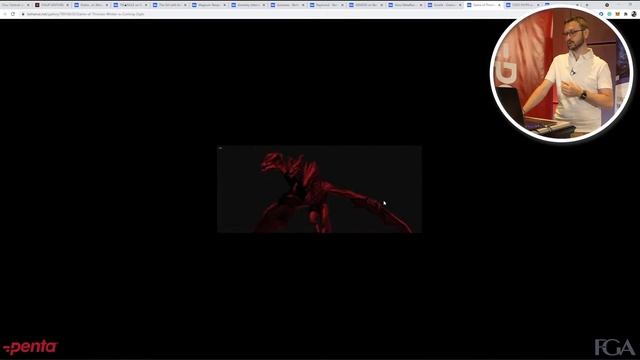Click the behance.net address bar URL
Image resolution: width=640 pixels, height=360 pixels.
pyautogui.click(x=85, y=14)
